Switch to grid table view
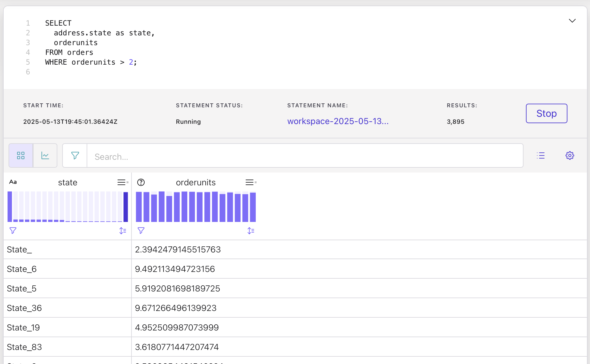The width and height of the screenshot is (590, 364). pos(21,155)
